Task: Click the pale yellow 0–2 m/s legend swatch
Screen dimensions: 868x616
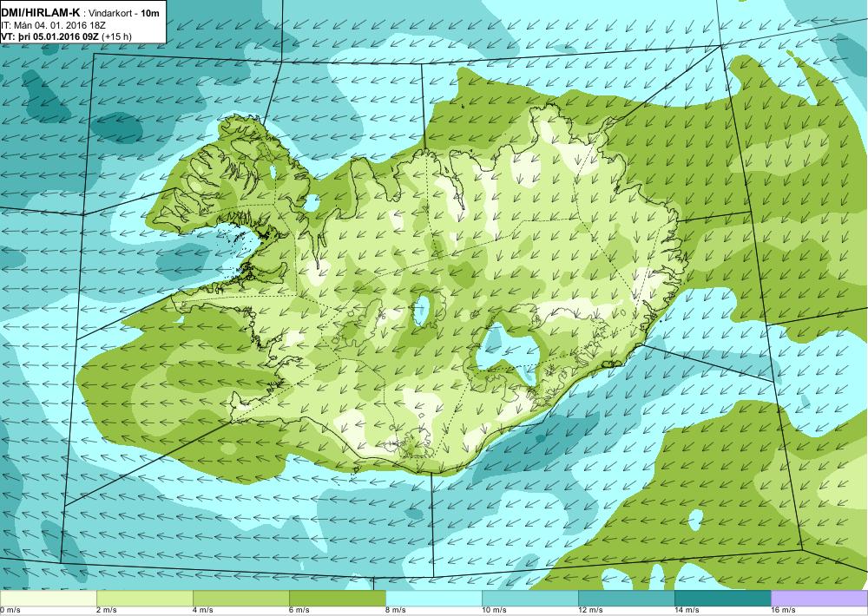Action: (48, 599)
